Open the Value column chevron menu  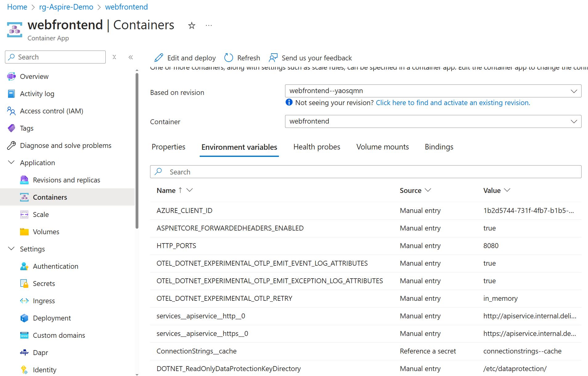[507, 190]
